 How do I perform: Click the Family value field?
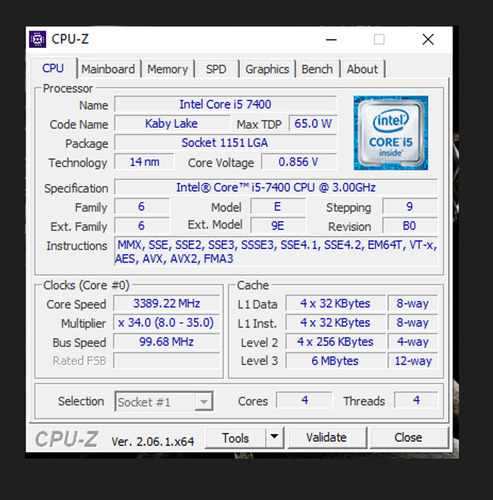(142, 207)
